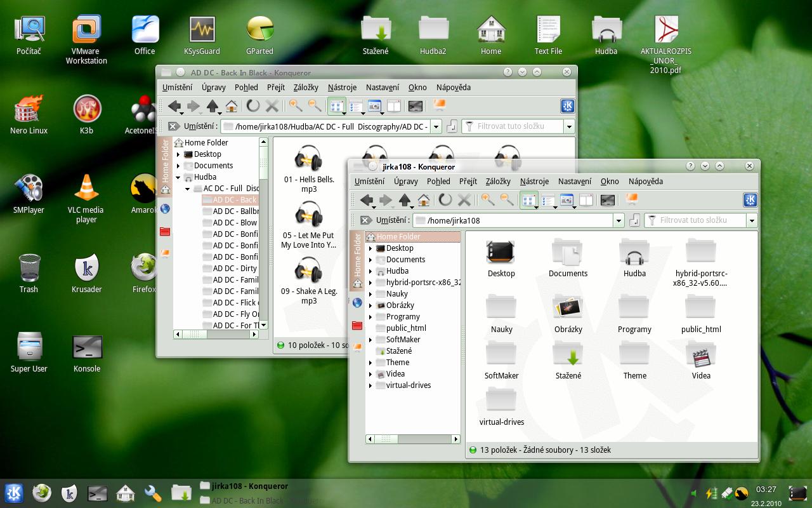The width and height of the screenshot is (812, 508).
Task: Click jirka108 - Konqueror taskbar entry
Action: pos(244,486)
